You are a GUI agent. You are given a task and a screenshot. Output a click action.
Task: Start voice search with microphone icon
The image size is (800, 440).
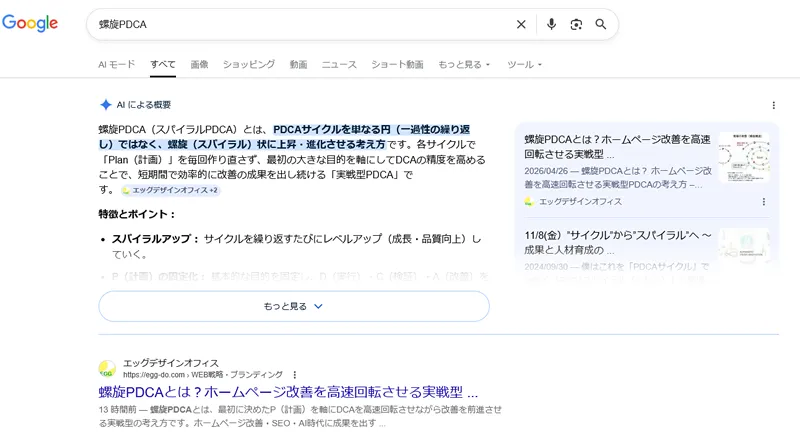pyautogui.click(x=551, y=25)
